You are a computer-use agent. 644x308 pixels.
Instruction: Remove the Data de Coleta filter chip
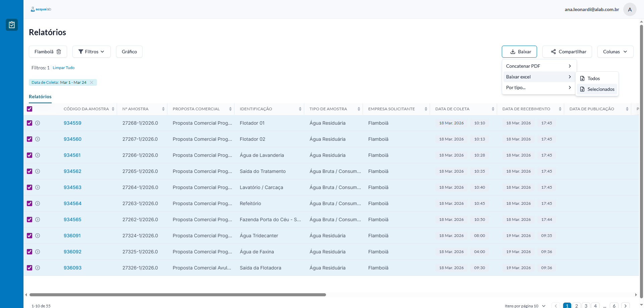(92, 82)
